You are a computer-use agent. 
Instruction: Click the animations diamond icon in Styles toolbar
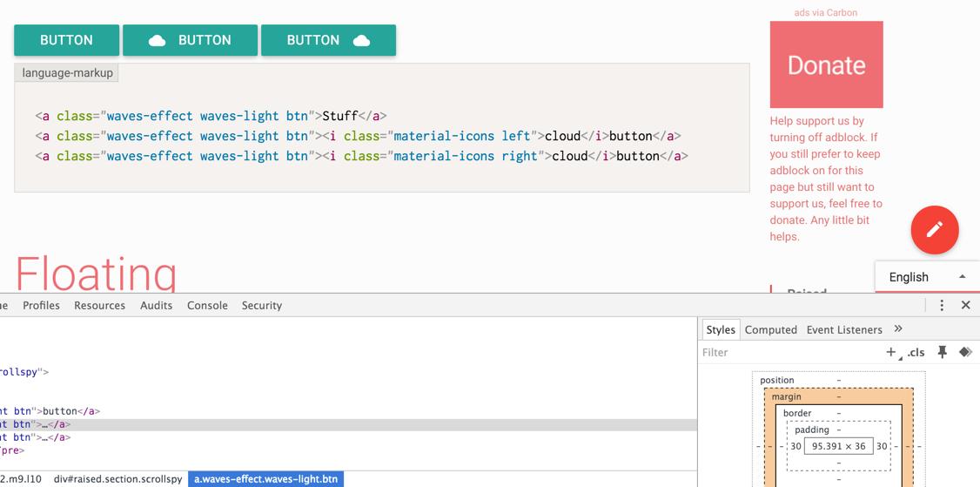965,353
